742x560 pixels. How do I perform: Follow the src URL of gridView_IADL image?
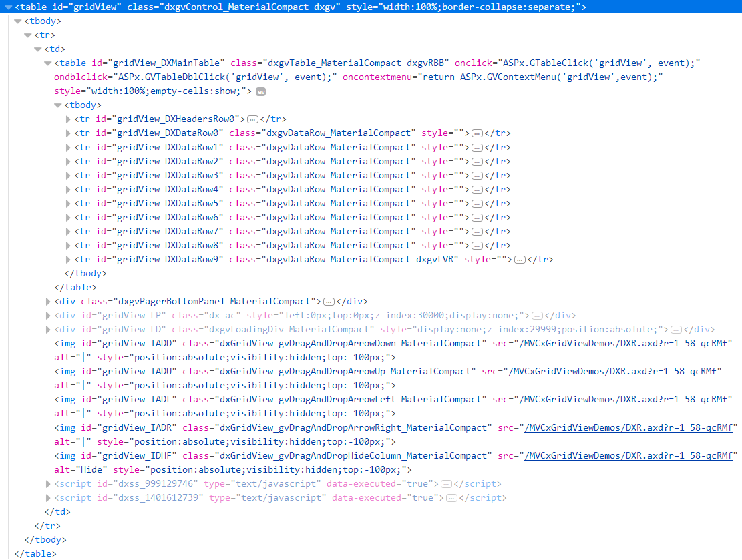pyautogui.click(x=621, y=400)
